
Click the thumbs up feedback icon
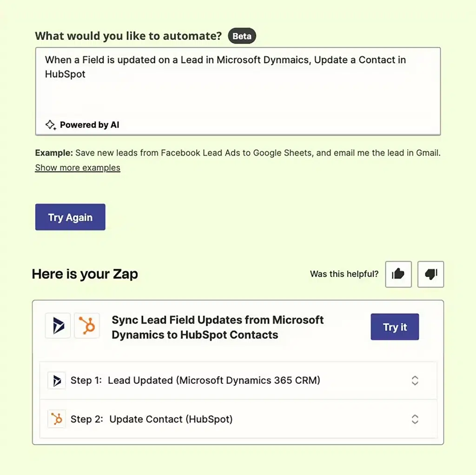[398, 274]
